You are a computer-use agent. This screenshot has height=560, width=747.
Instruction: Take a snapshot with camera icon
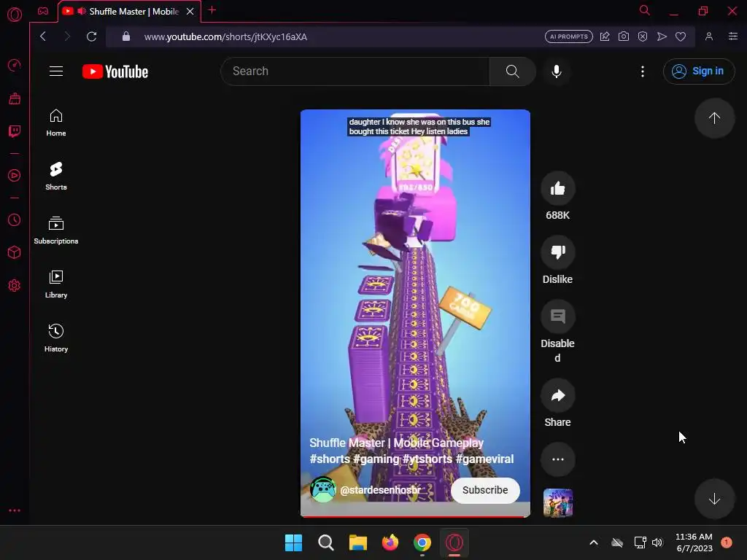coord(623,36)
